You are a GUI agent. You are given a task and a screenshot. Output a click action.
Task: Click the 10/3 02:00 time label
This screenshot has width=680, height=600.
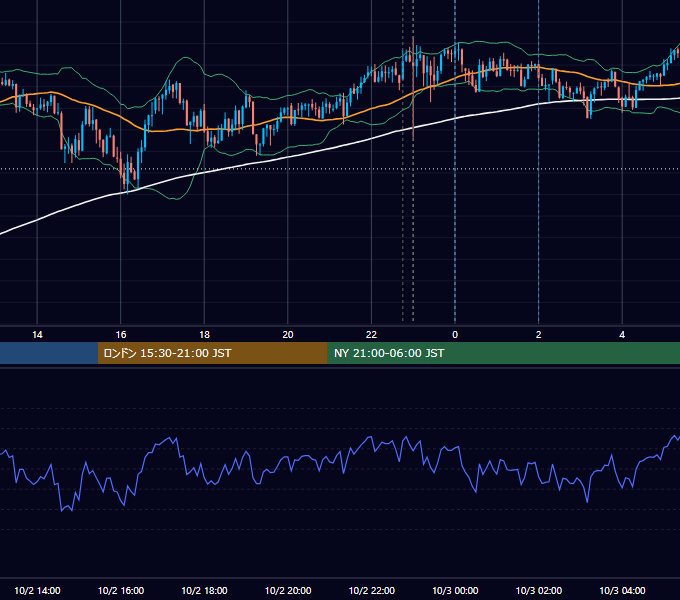point(539,590)
